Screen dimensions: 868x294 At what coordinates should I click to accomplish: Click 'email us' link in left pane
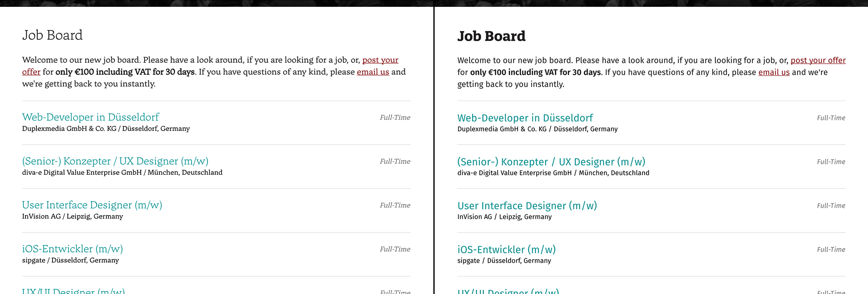pyautogui.click(x=373, y=72)
